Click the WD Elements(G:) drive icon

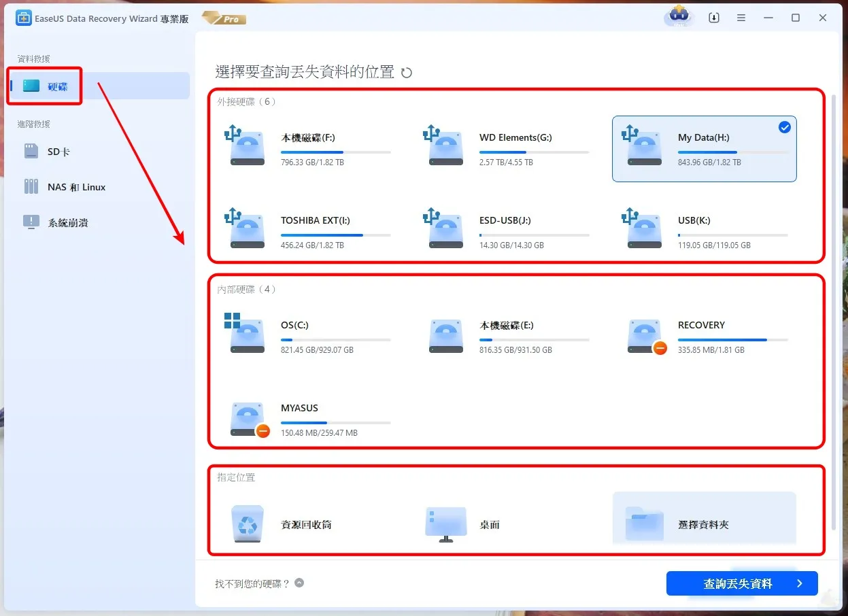[x=443, y=146]
